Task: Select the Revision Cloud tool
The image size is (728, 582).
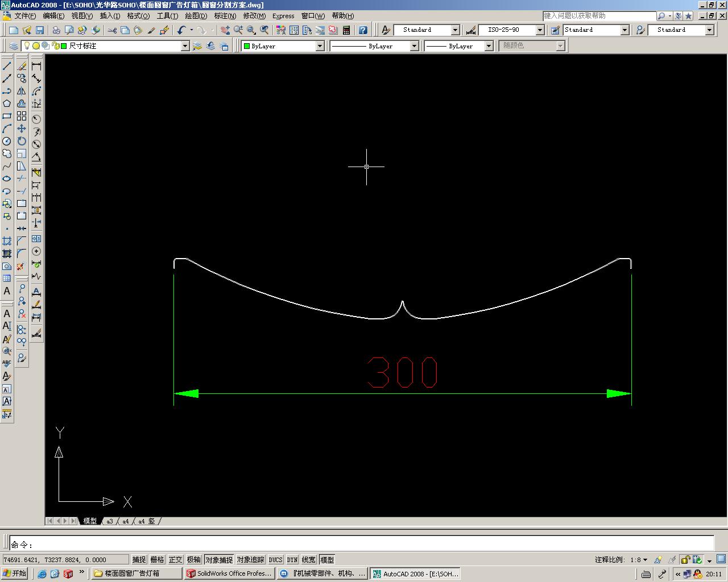Action: click(x=7, y=153)
